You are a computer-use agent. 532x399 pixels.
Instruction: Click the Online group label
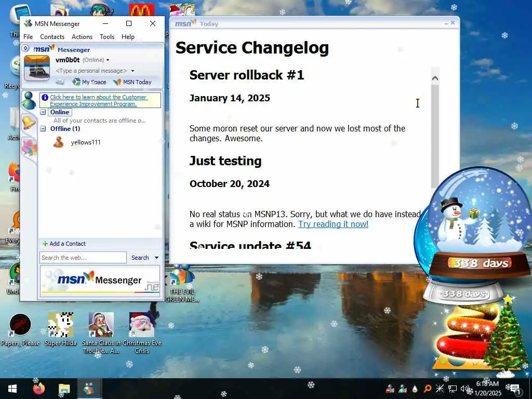tap(60, 112)
